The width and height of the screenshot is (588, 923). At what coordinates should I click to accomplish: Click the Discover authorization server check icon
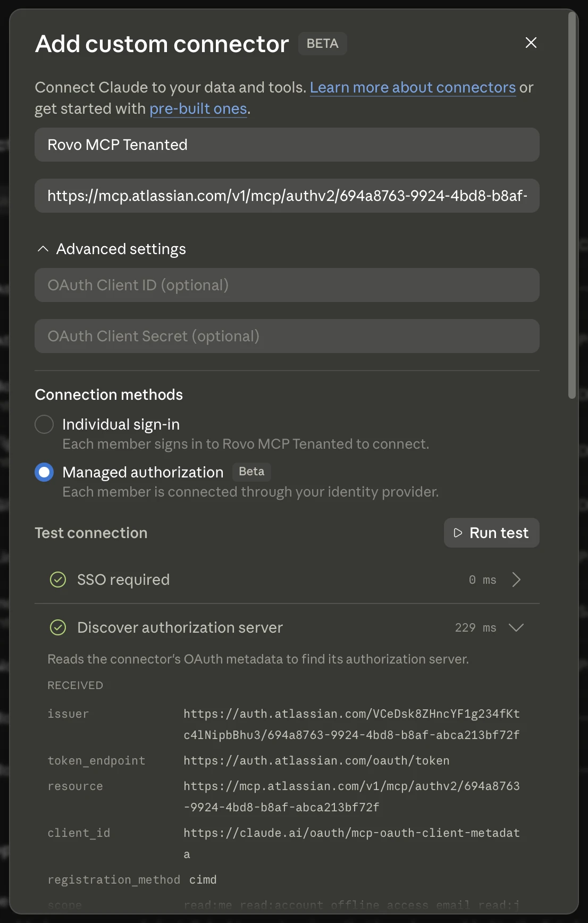point(58,627)
